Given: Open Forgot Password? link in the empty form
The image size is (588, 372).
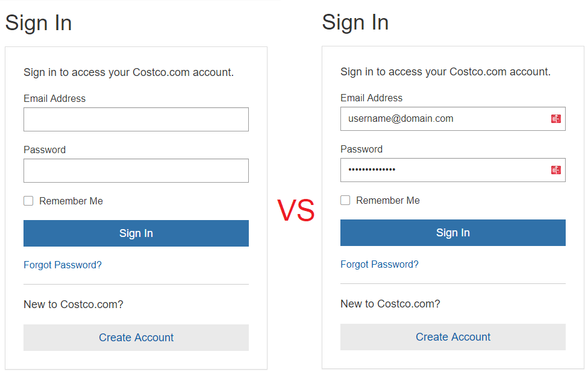Looking at the screenshot, I should (x=63, y=265).
